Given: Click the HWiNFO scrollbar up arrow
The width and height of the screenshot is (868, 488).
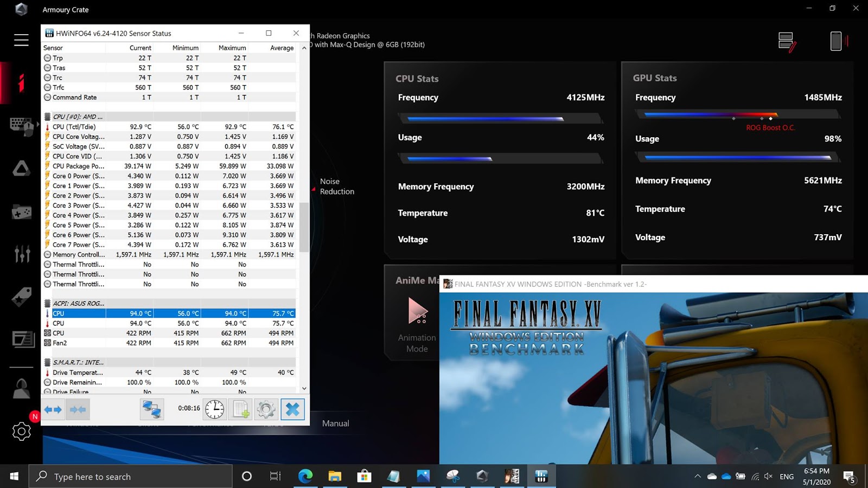Looking at the screenshot, I should tap(304, 48).
